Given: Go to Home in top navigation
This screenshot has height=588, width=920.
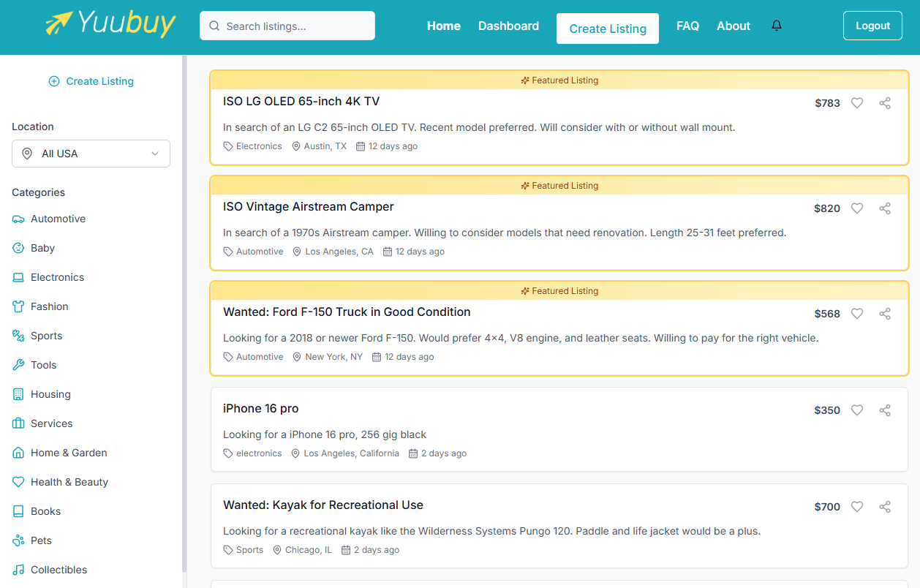Looking at the screenshot, I should click(444, 26).
